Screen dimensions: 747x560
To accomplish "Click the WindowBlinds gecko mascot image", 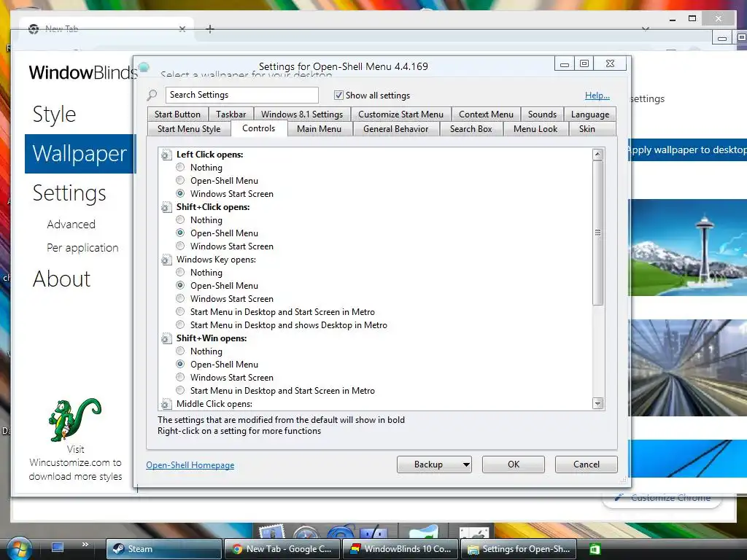I will point(75,419).
